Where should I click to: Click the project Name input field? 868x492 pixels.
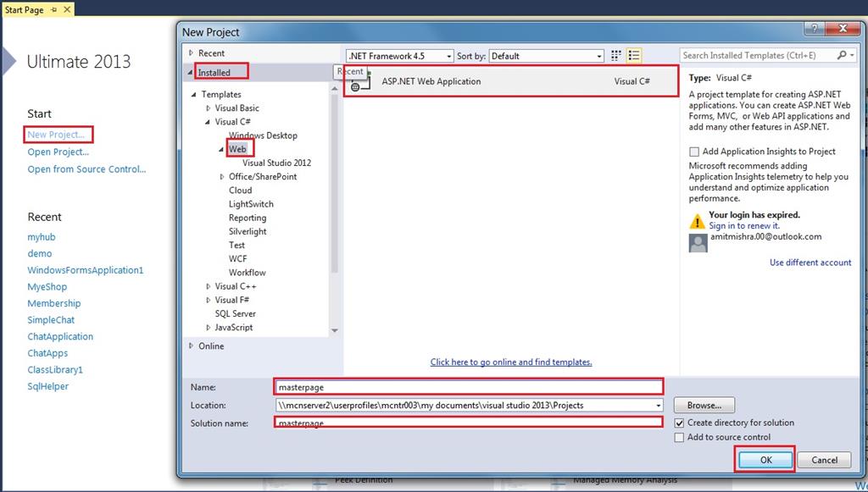pyautogui.click(x=469, y=387)
